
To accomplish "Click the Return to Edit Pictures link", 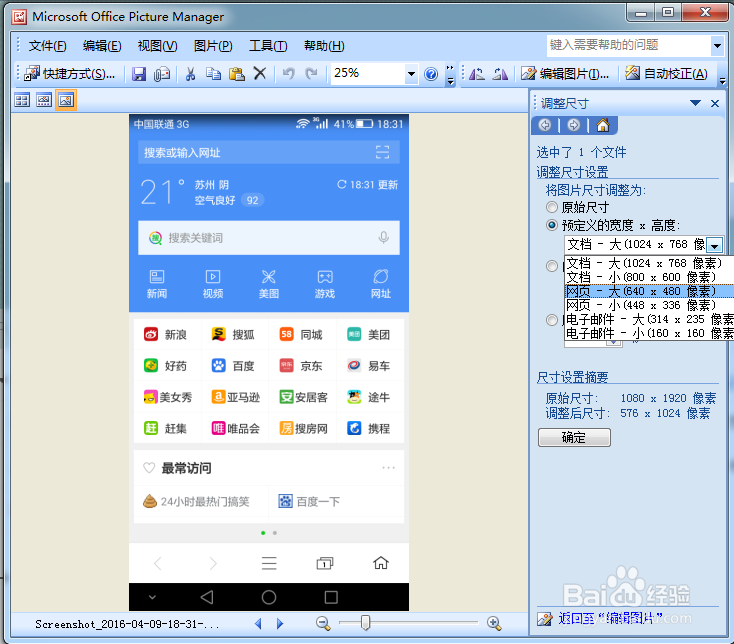I will 610,619.
